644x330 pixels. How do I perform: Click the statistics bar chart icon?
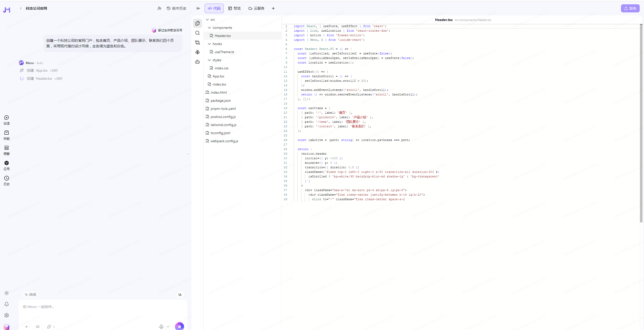[180, 294]
